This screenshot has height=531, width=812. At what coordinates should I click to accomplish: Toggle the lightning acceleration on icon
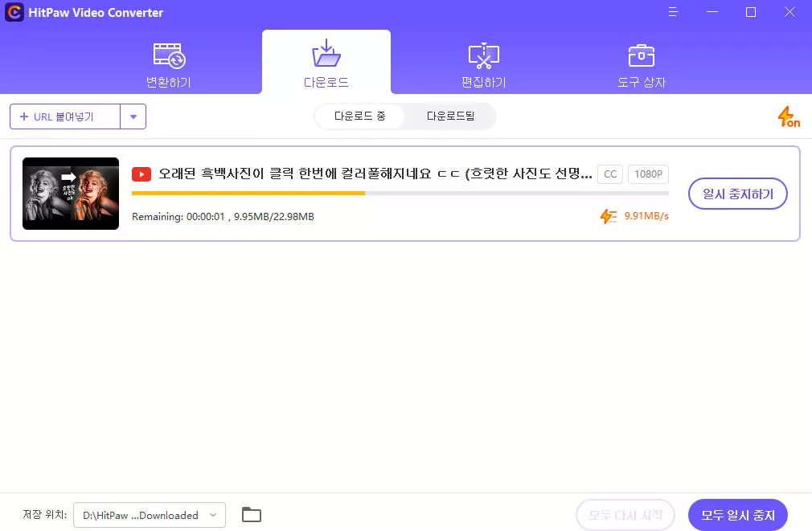point(788,117)
